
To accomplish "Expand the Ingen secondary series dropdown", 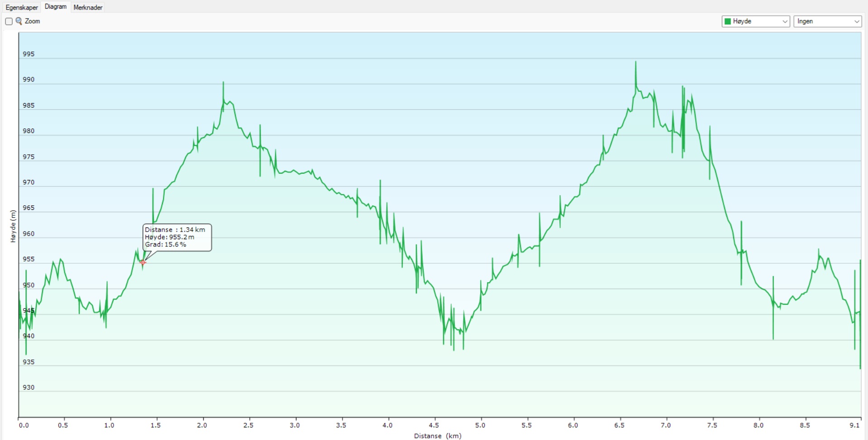I will pos(827,21).
